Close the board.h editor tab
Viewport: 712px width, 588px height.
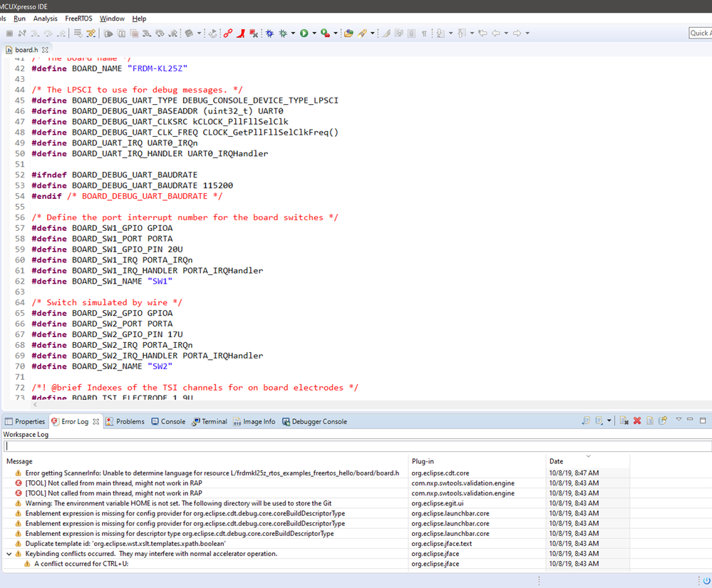coord(45,50)
